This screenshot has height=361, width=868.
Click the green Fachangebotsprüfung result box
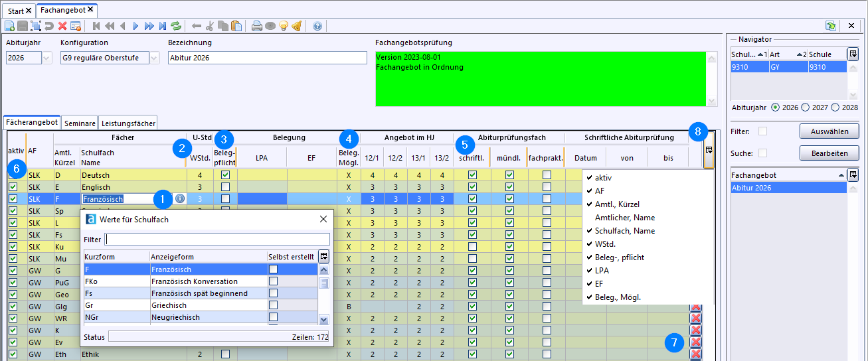541,79
